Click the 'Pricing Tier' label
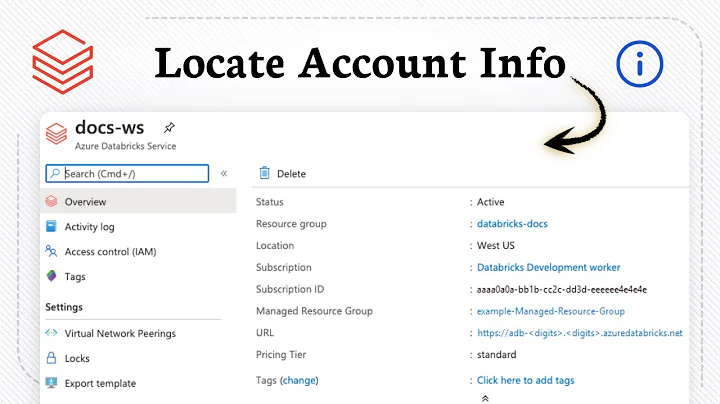Image resolution: width=720 pixels, height=404 pixels. click(x=281, y=354)
